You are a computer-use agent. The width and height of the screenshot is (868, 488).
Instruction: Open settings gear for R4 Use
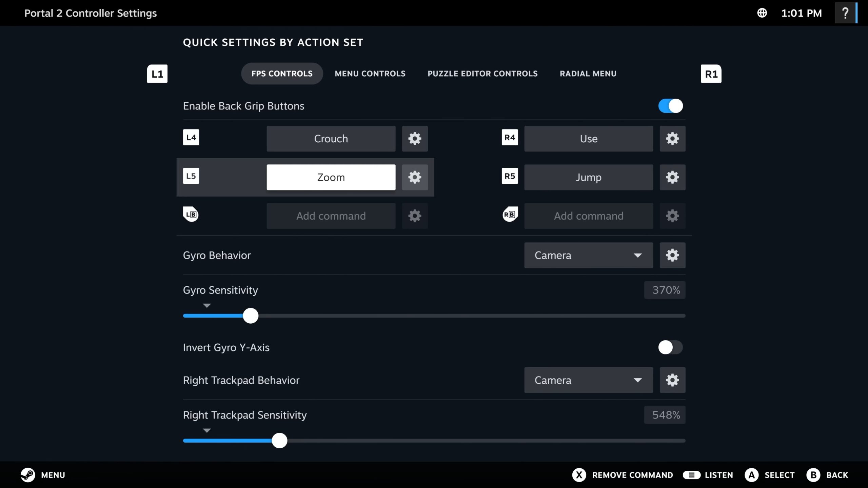pyautogui.click(x=672, y=139)
